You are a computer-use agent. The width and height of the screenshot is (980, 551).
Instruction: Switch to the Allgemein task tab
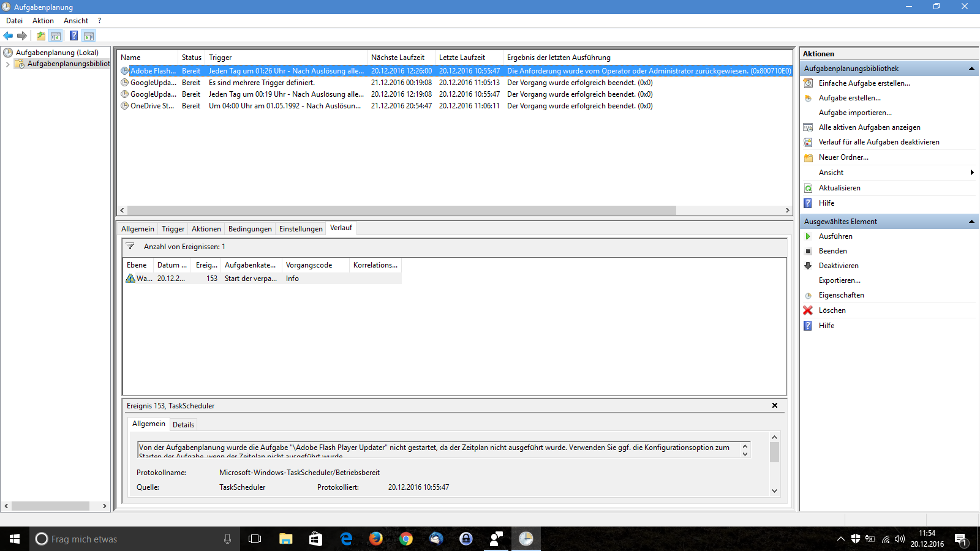pos(138,229)
